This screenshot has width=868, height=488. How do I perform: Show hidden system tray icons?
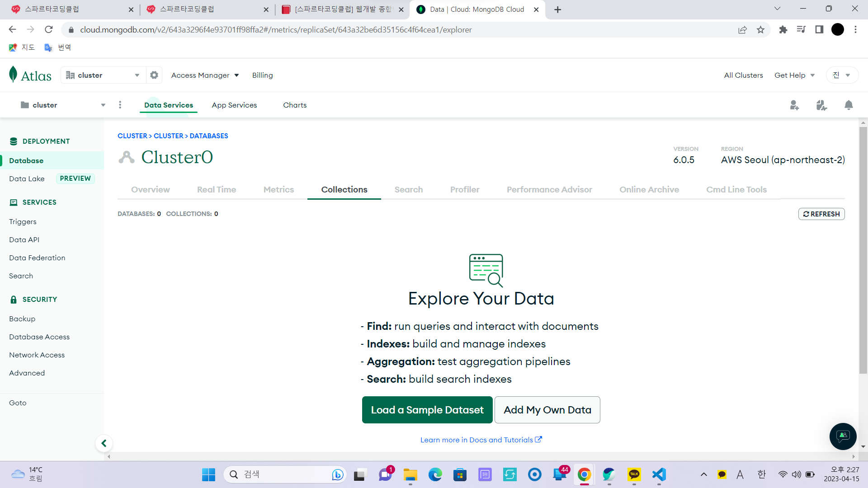[x=703, y=474]
